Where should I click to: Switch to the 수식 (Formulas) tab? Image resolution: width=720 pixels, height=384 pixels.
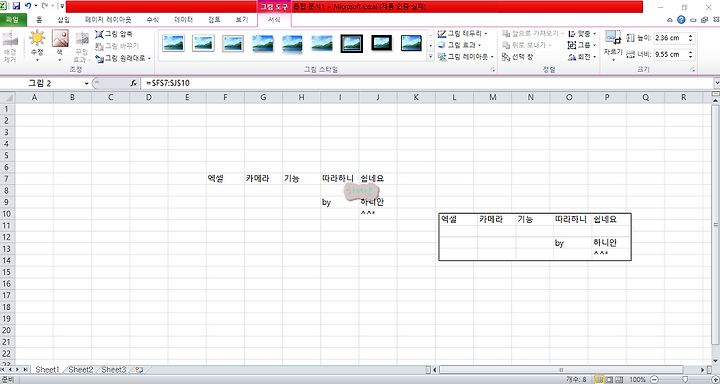tap(152, 20)
